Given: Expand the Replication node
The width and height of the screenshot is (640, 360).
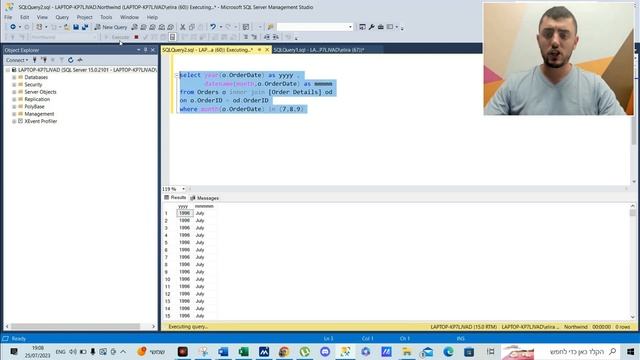Looking at the screenshot, I should click(x=14, y=99).
